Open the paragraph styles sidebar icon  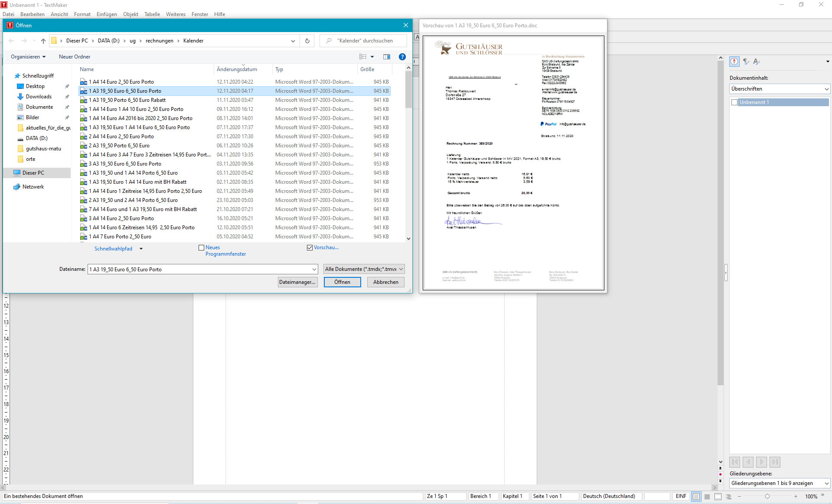[x=746, y=62]
